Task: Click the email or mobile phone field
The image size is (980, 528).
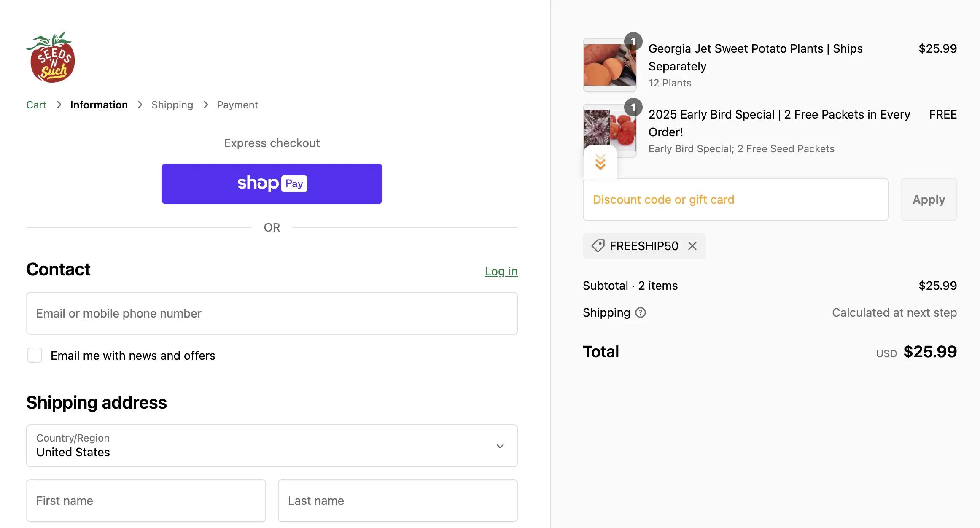Action: pyautogui.click(x=272, y=313)
